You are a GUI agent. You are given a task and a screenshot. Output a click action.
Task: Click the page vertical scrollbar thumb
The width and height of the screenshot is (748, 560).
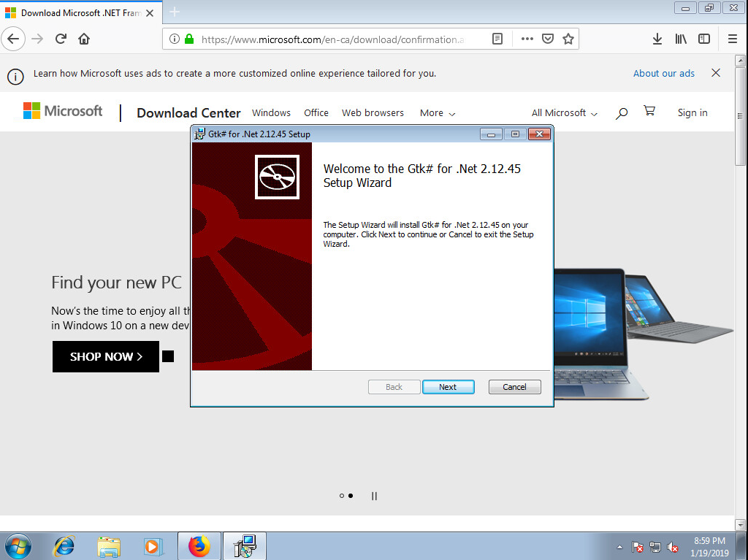click(740, 115)
